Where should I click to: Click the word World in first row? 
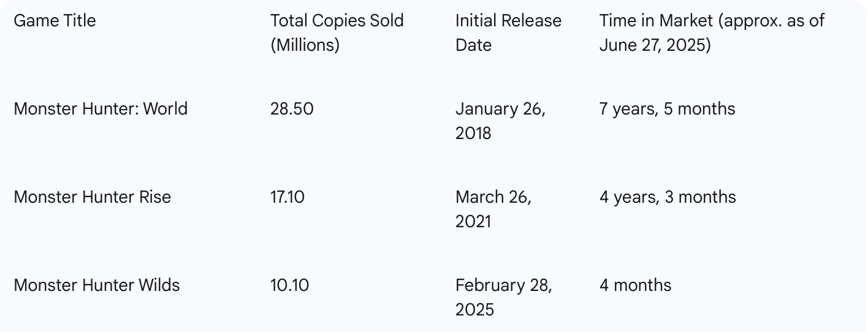166,109
